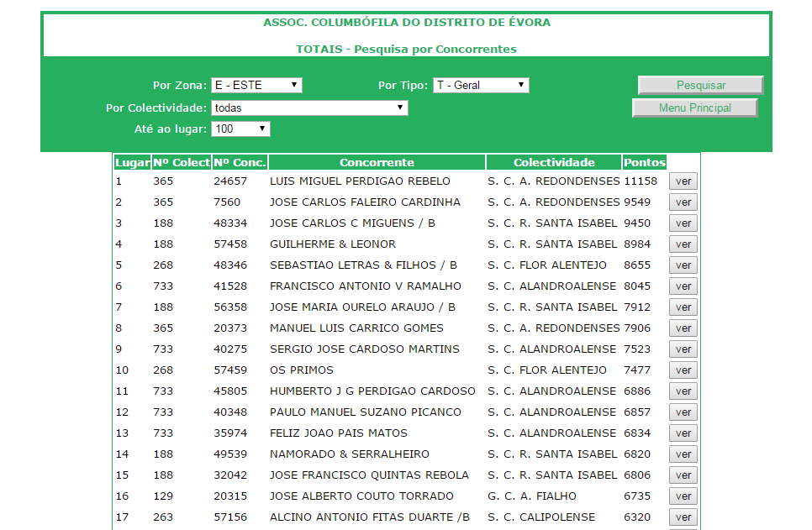Click the TOTAIS - Pesquisa por Concorrentes heading
The image size is (812, 530).
coord(407,50)
